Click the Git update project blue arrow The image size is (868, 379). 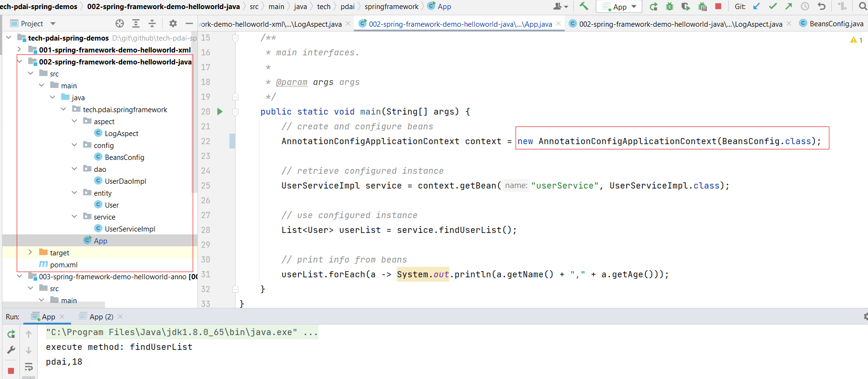[x=756, y=6]
